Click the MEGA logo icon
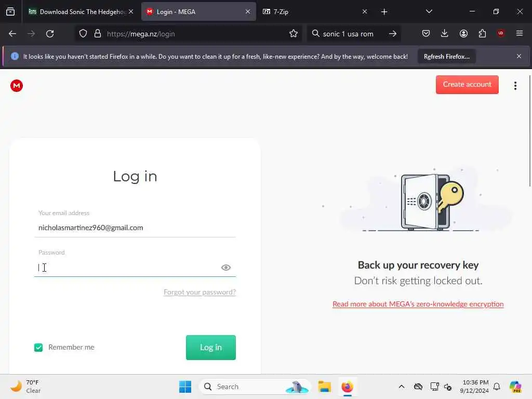 pos(16,86)
